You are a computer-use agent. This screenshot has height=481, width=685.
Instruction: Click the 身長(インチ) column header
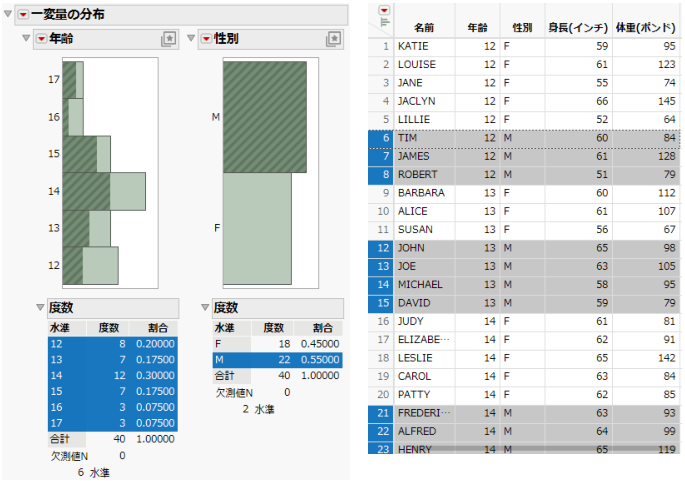click(578, 28)
